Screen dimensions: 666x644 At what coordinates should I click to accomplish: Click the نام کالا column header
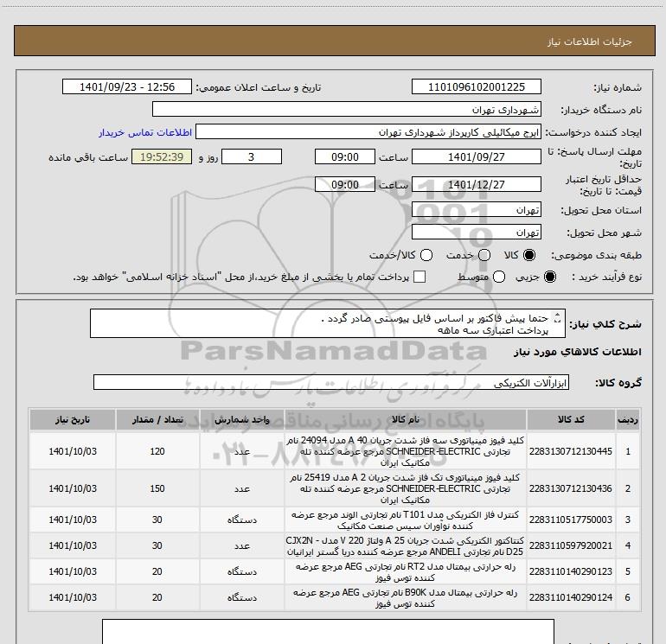click(x=405, y=419)
